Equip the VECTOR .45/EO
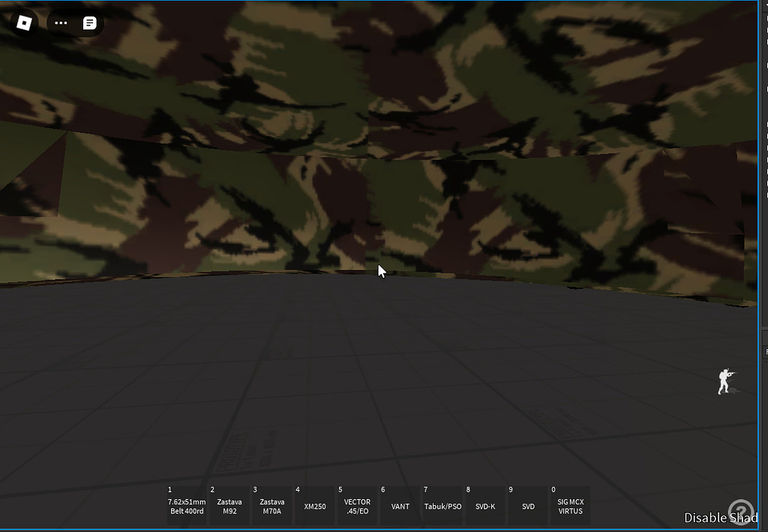The height and width of the screenshot is (532, 768). coord(356,506)
